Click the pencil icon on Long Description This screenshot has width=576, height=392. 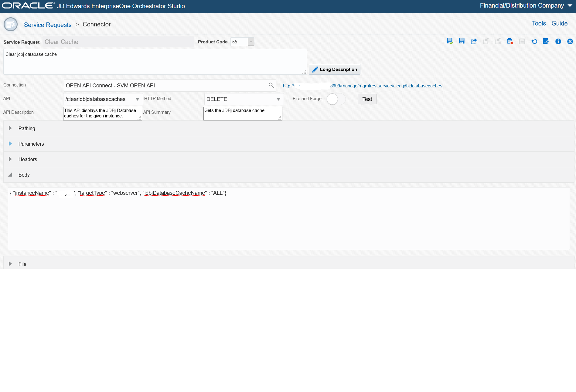[315, 69]
